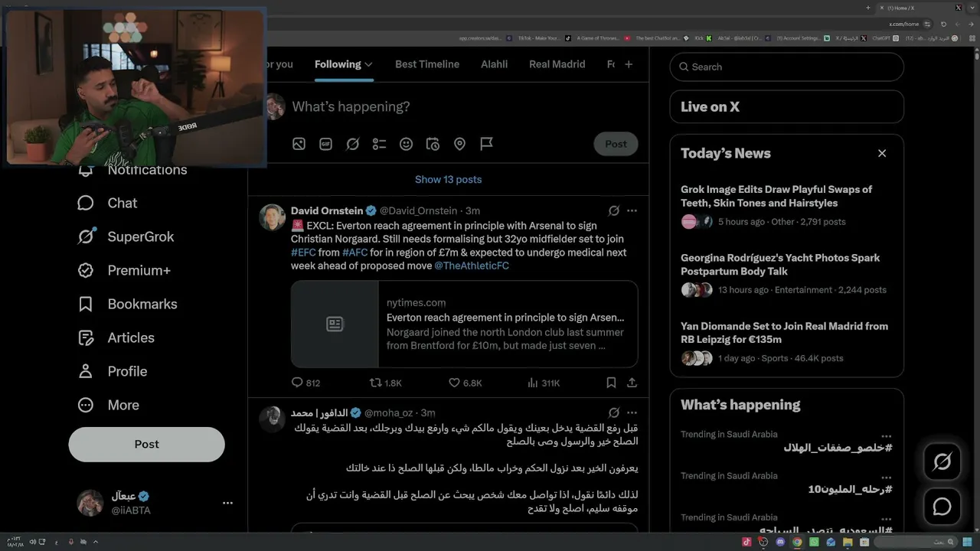The image size is (980, 551).
Task: Open the emoji picker in composer
Action: coord(406,144)
